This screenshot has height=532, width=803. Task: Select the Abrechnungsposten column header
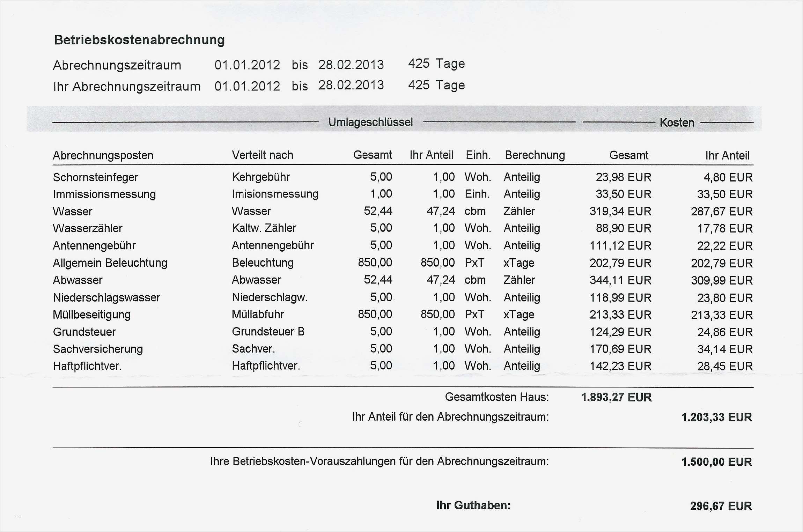(103, 155)
